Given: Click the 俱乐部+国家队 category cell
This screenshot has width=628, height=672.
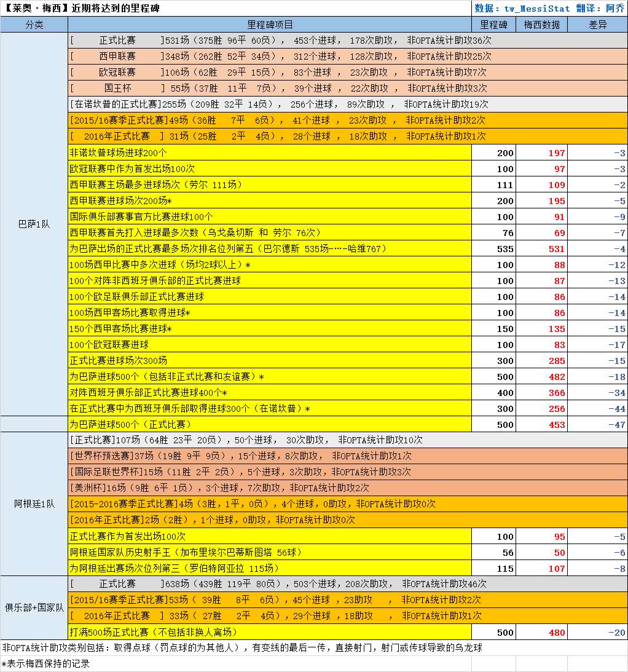Looking at the screenshot, I should click(x=34, y=607).
